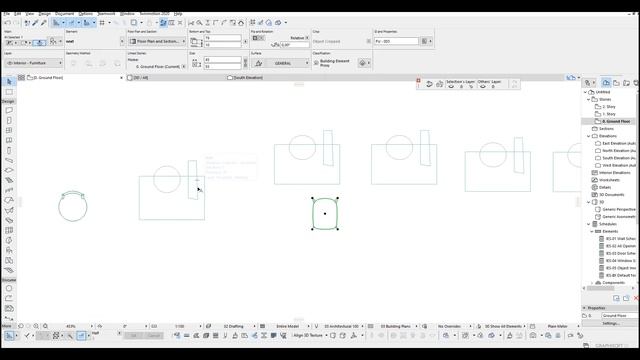Pick up parameters with the eyedropper icon
The height and width of the screenshot is (360, 640).
(36, 23)
